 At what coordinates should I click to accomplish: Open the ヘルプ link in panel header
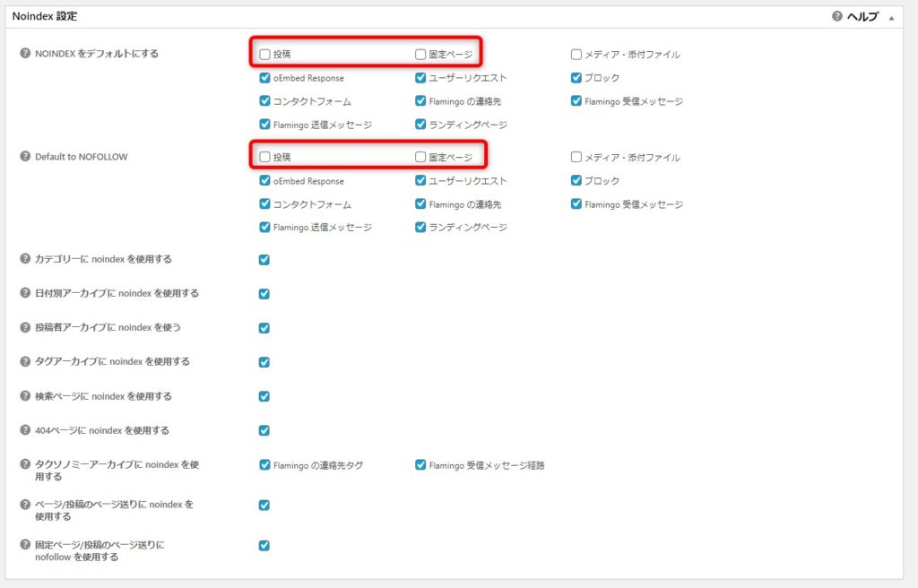(x=863, y=16)
